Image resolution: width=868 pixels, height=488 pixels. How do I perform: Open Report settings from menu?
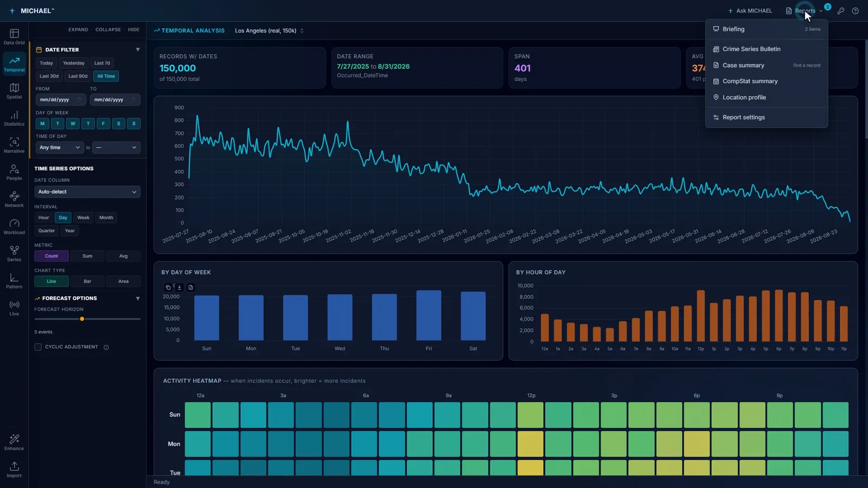767,117
